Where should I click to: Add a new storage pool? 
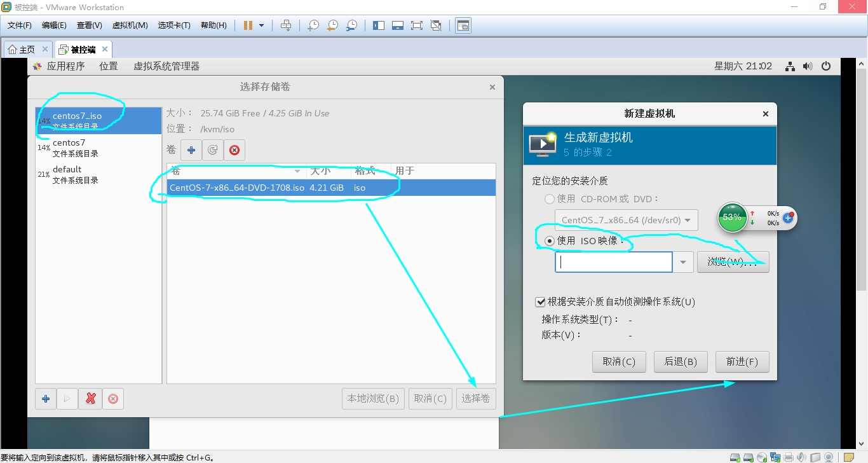pos(46,399)
